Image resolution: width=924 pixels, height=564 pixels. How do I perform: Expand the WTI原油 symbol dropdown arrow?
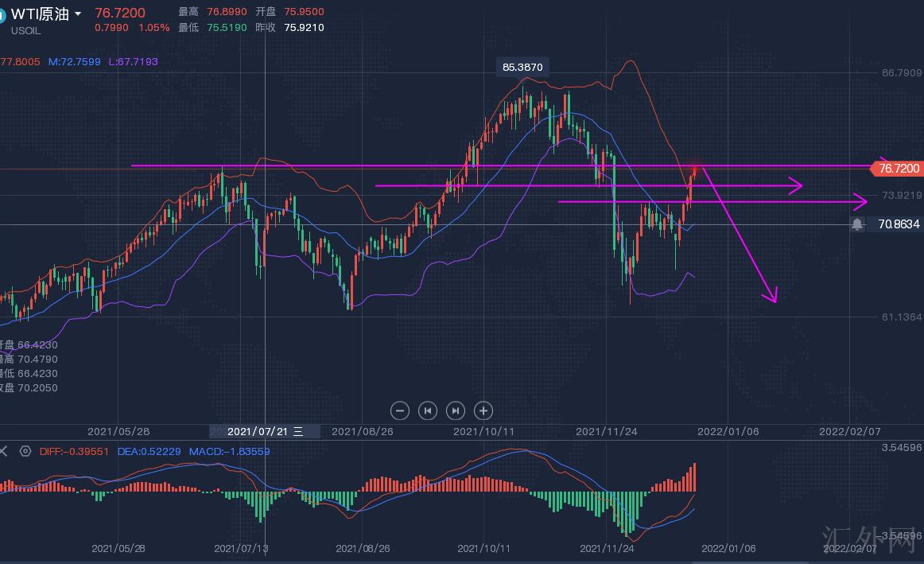[x=78, y=14]
